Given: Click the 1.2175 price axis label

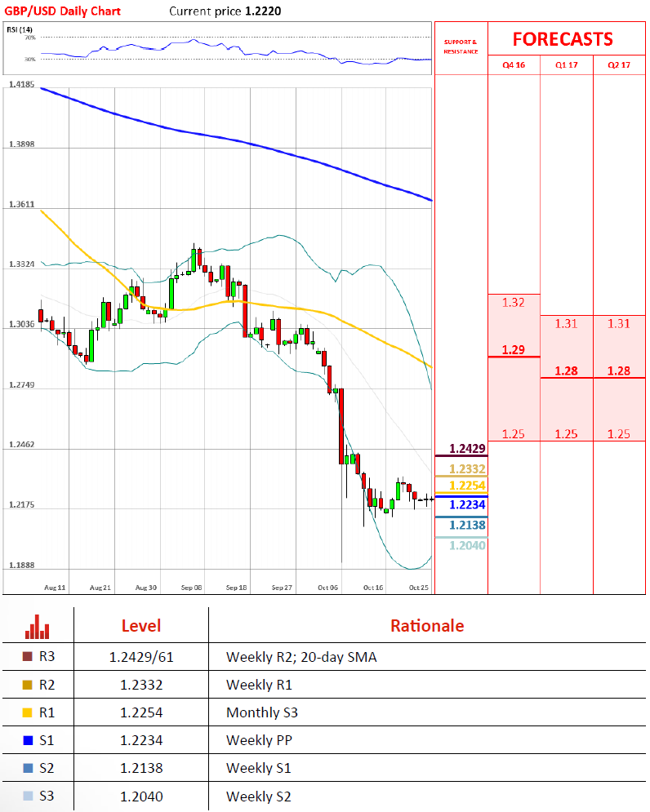Looking at the screenshot, I should pos(22,504).
